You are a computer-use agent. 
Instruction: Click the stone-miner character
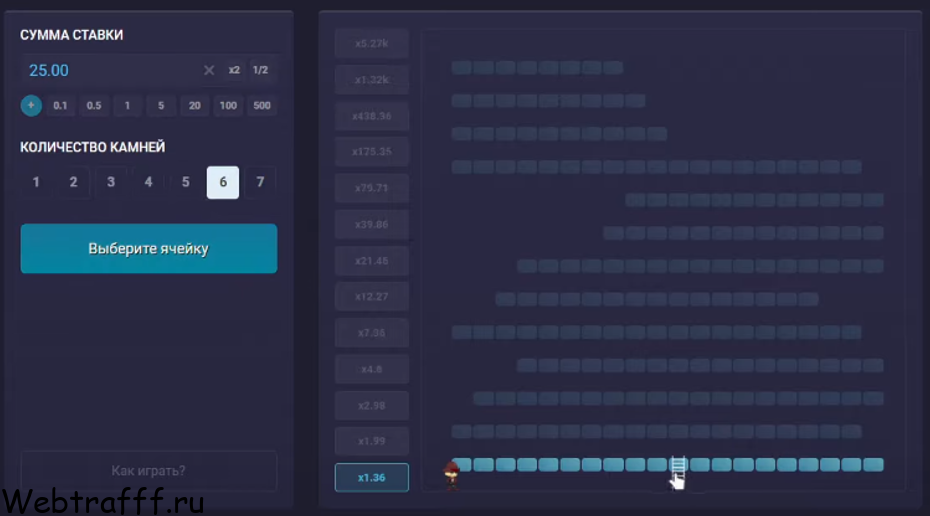[452, 476]
